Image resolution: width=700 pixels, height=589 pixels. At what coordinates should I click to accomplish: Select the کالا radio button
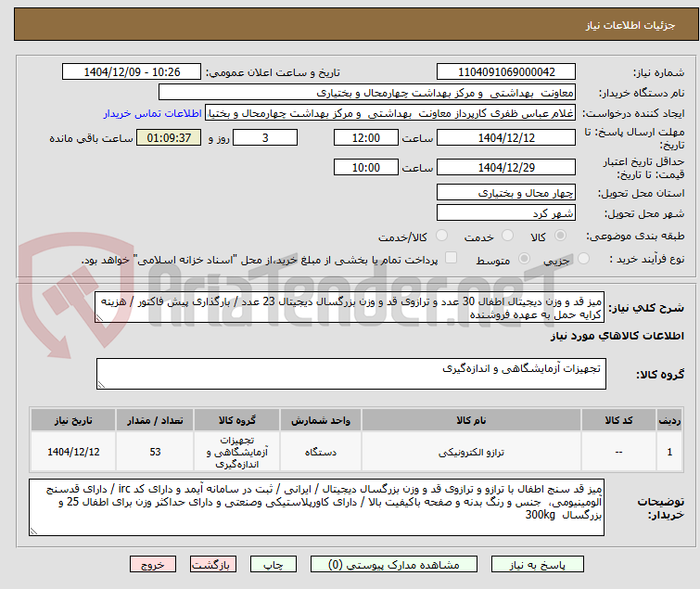pyautogui.click(x=560, y=236)
